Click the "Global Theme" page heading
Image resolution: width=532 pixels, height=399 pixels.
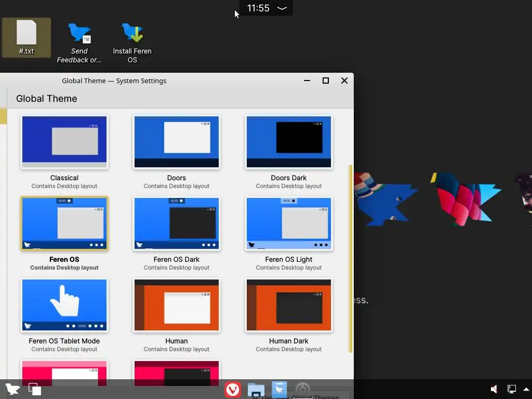pyautogui.click(x=46, y=98)
